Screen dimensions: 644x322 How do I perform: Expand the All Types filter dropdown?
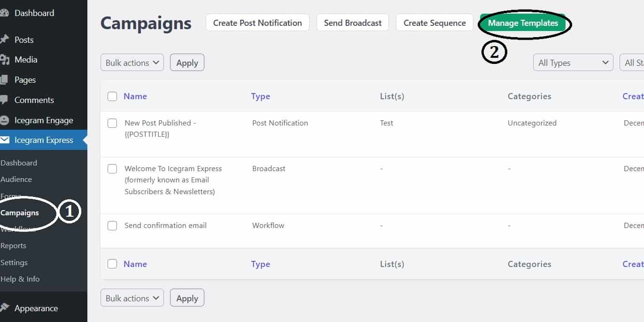tap(573, 63)
